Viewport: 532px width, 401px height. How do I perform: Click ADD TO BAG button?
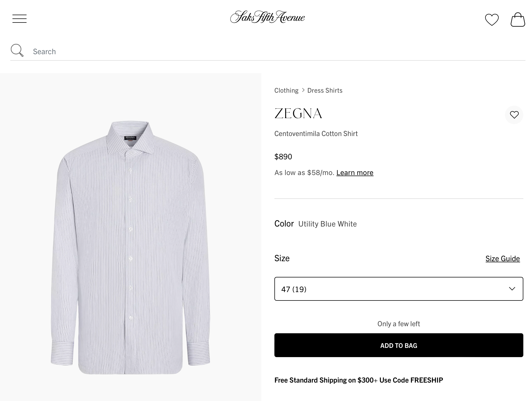tap(398, 345)
